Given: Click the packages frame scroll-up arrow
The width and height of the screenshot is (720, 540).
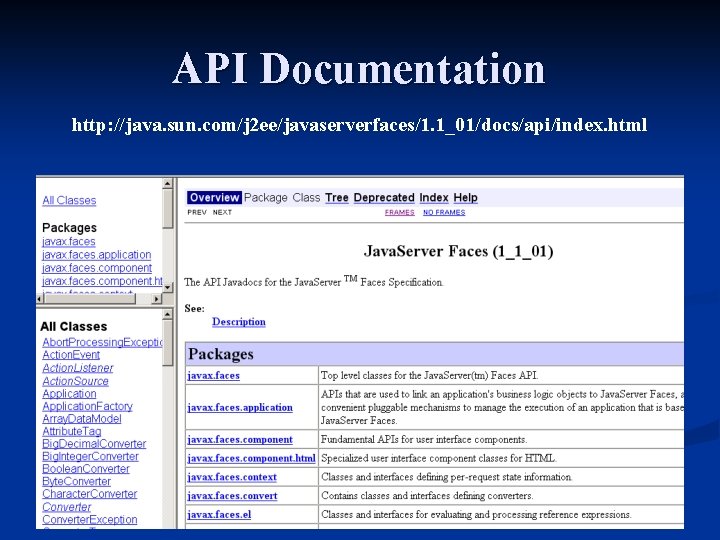Looking at the screenshot, I should tap(168, 184).
